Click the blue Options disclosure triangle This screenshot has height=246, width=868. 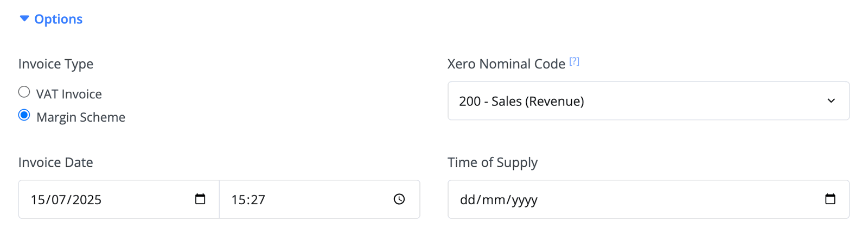point(24,18)
